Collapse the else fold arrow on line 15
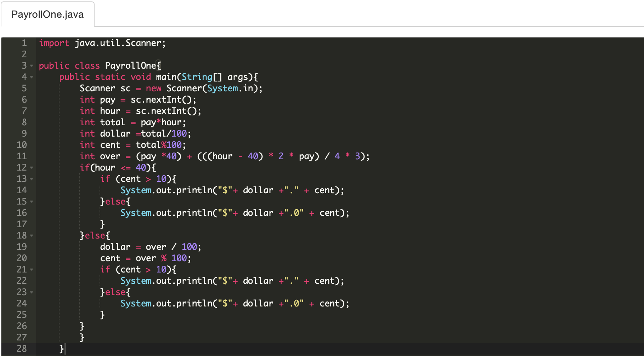 pyautogui.click(x=31, y=201)
